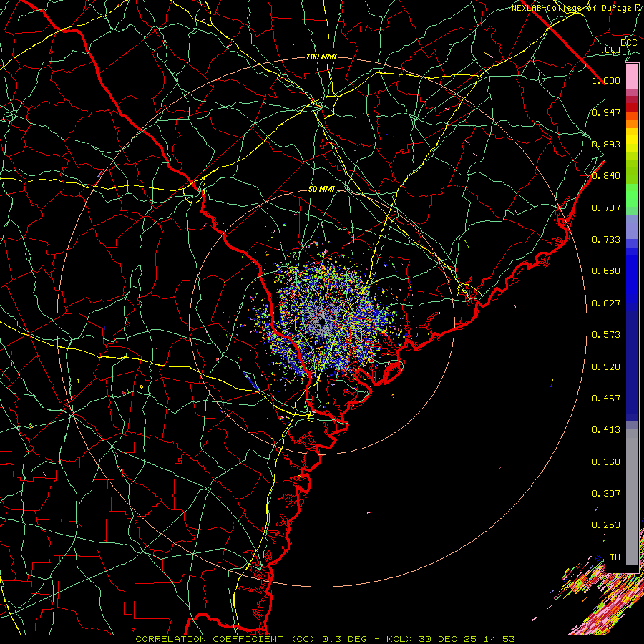Click the 14:53 timestamp in the caption
This screenshot has height=644, width=644.
[x=499, y=639]
